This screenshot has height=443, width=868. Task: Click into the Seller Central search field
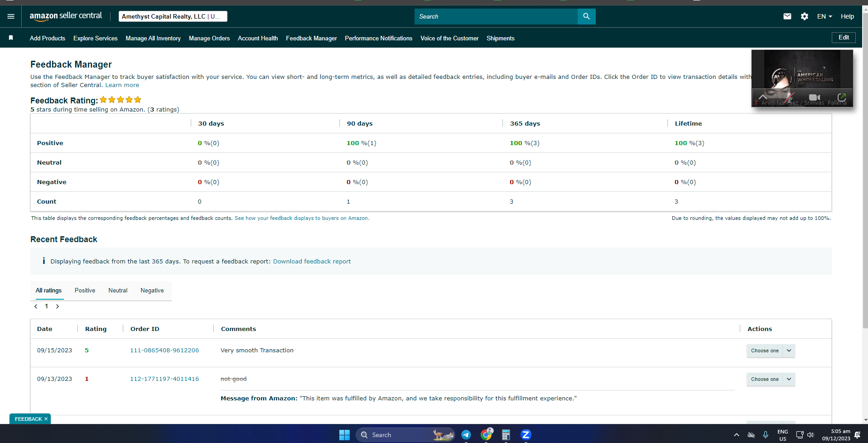496,16
